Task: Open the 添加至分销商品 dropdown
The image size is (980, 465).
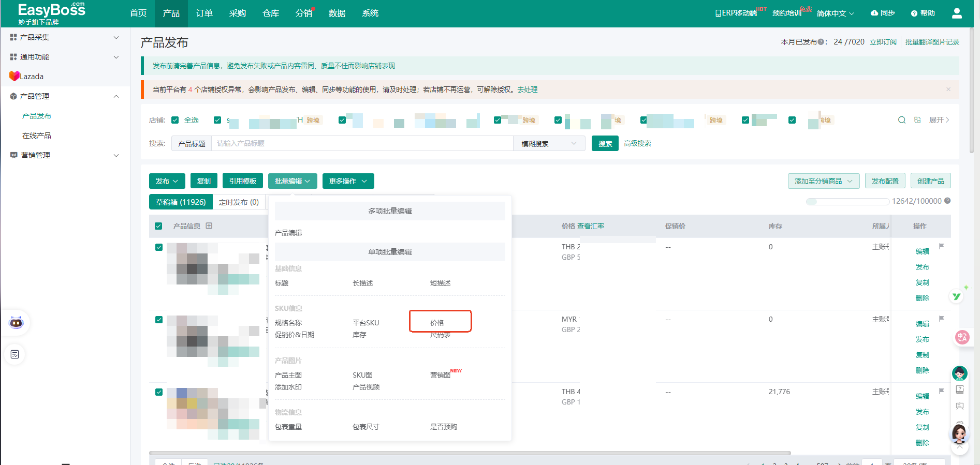Action: coord(823,181)
